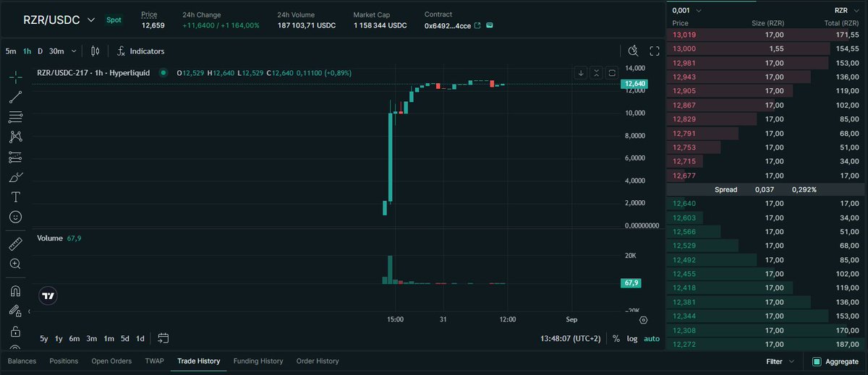
Task: Copy the contract address link icon
Action: point(490,25)
